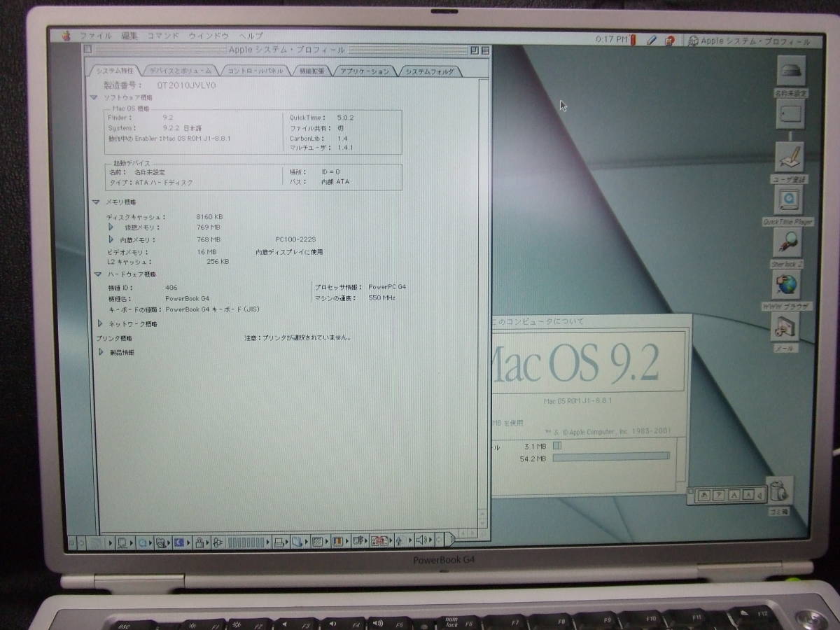
Task: Click the zoom box of the Profiler window
Action: tap(474, 50)
